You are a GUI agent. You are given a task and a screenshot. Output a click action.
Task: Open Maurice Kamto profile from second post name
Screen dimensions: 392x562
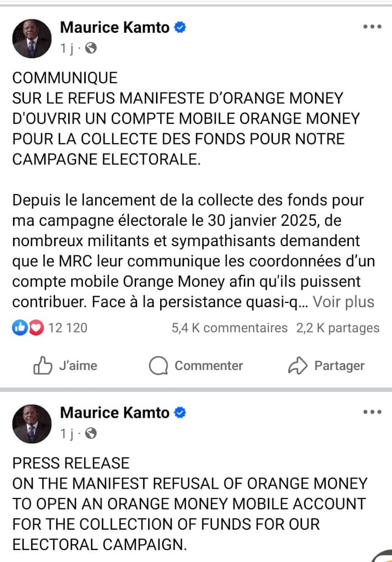point(114,413)
